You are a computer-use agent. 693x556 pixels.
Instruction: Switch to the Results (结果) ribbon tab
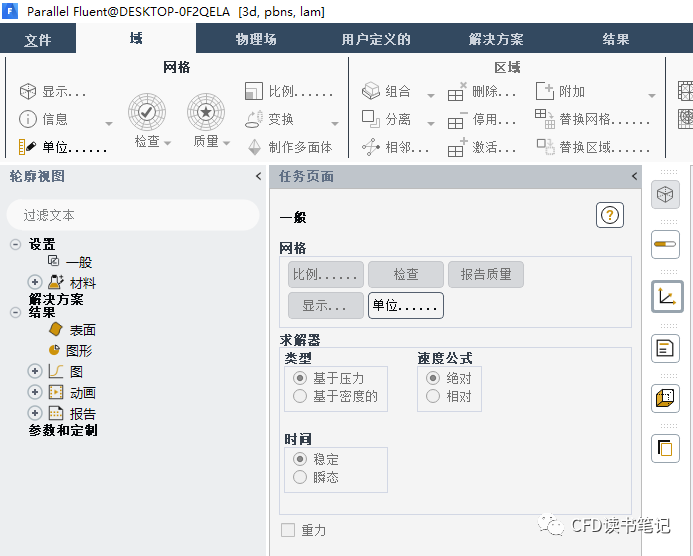coord(616,39)
